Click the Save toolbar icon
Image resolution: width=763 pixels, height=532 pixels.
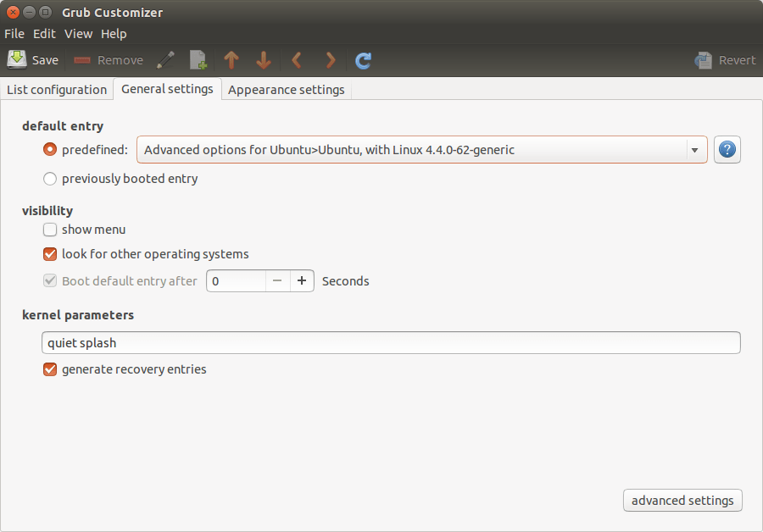[18, 59]
